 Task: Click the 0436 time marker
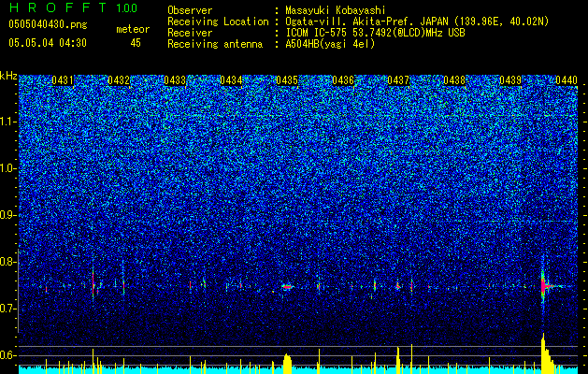[343, 80]
